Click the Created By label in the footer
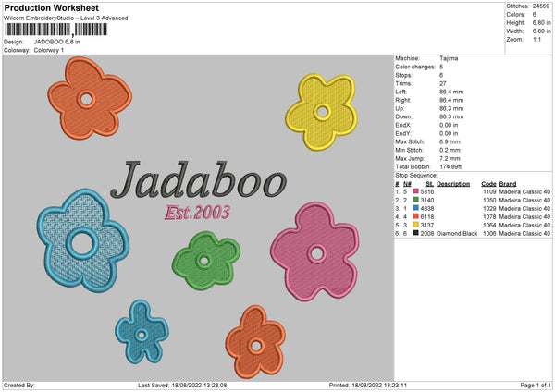The width and height of the screenshot is (555, 392). pos(19,385)
